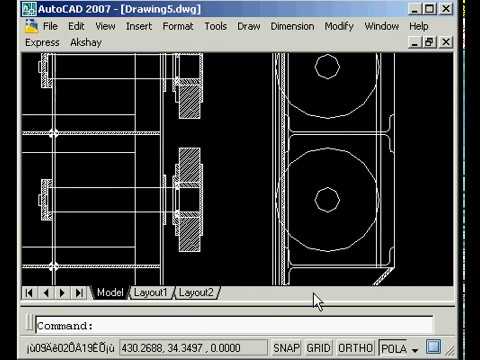
Task: Toggle SNAP mode in status bar
Action: click(x=286, y=348)
